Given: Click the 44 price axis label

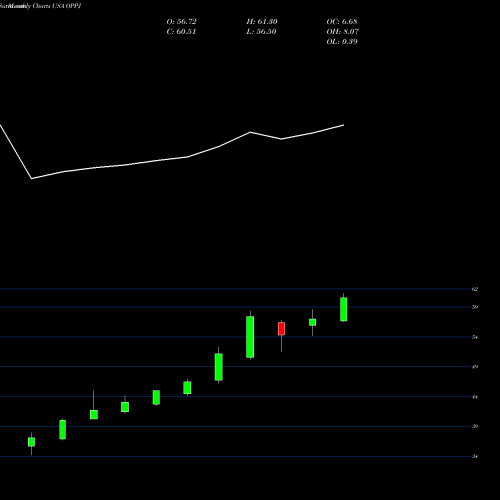Looking at the screenshot, I should [x=475, y=397].
